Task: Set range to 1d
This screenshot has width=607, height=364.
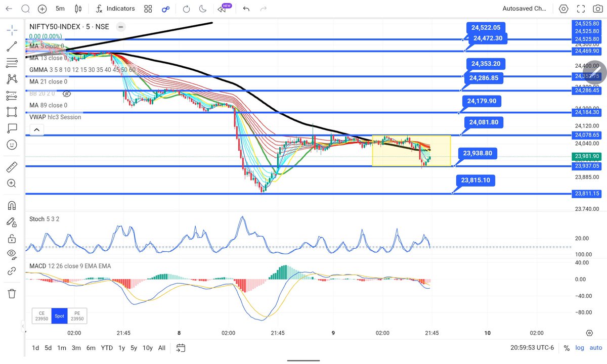Action: point(35,348)
